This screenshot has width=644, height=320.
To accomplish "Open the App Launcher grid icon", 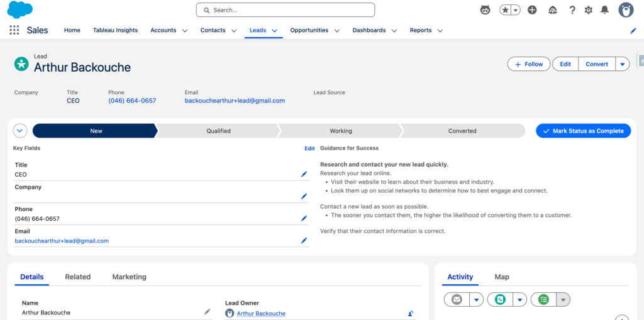I will (x=14, y=30).
